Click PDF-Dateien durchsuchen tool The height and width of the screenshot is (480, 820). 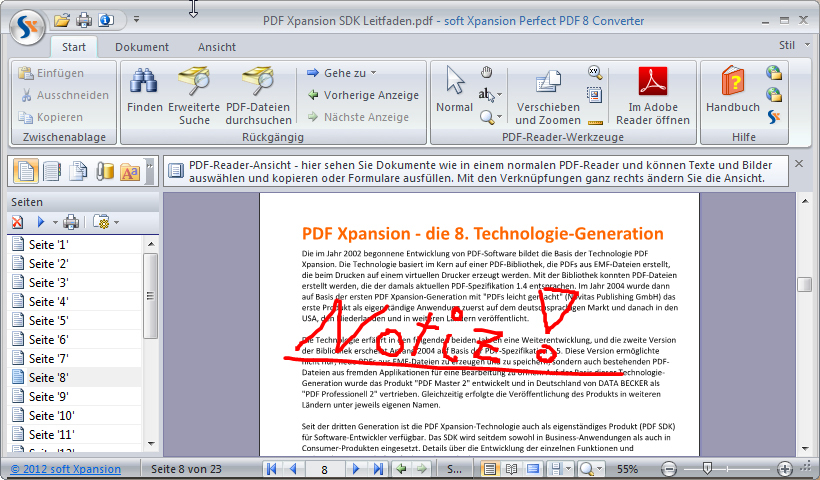pos(258,96)
